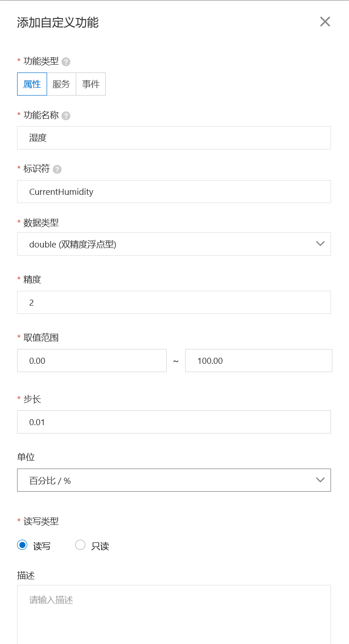Click the minimum range field showing 0.00

pyautogui.click(x=91, y=361)
